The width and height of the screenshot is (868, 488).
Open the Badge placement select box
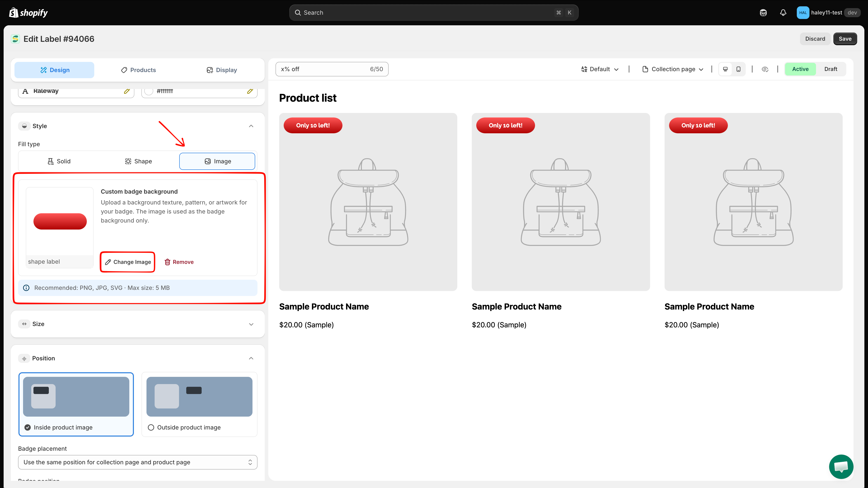pos(137,462)
